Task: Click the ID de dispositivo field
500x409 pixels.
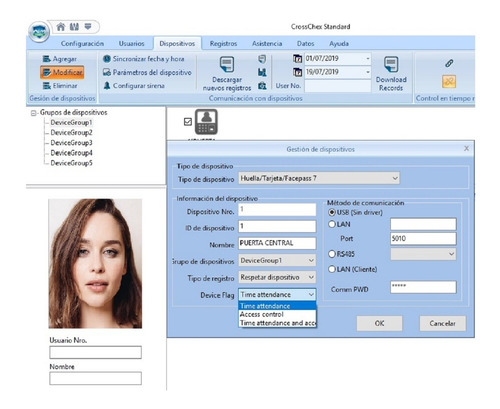Action: pyautogui.click(x=277, y=226)
